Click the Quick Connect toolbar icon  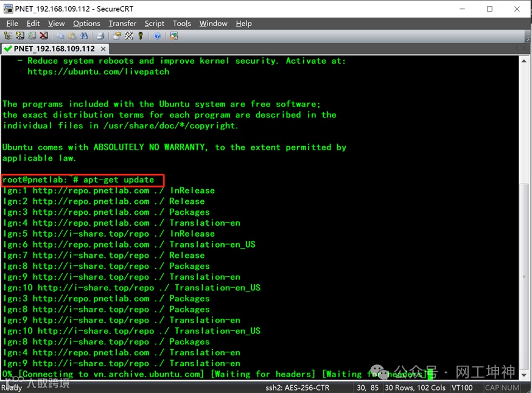20,36
